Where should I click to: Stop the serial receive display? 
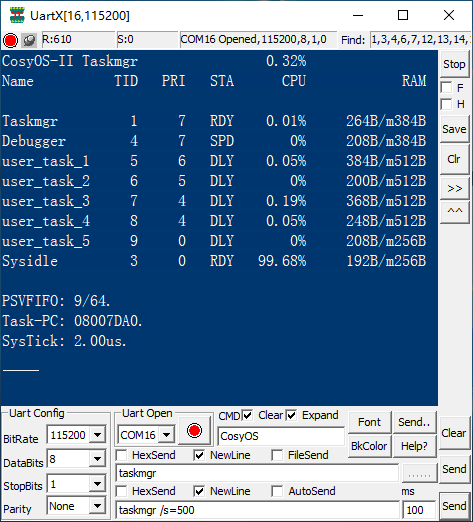point(454,64)
